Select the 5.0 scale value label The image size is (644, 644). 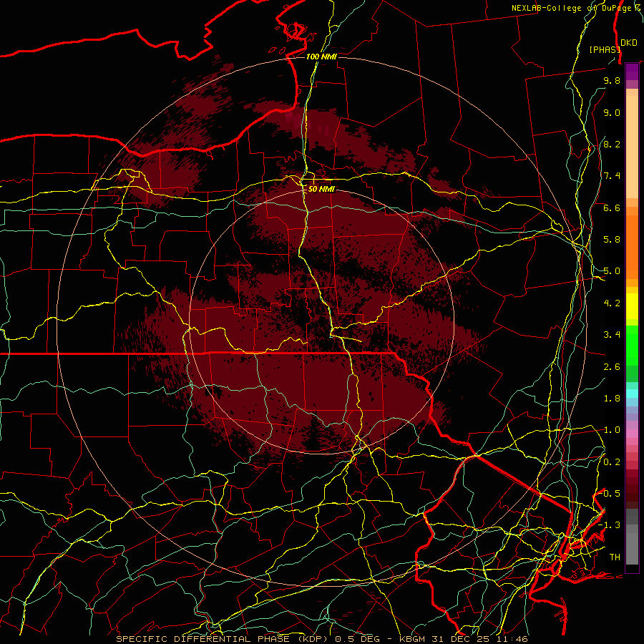[612, 271]
